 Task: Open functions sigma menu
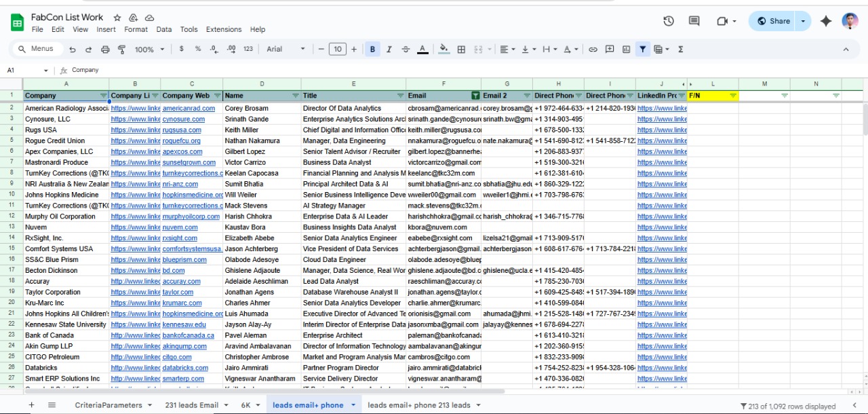point(681,49)
